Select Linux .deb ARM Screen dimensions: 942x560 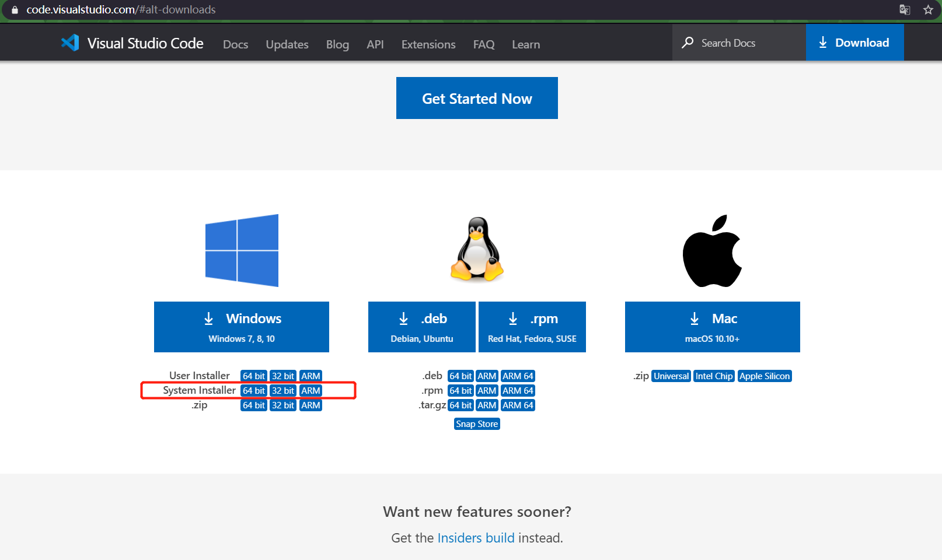(487, 376)
